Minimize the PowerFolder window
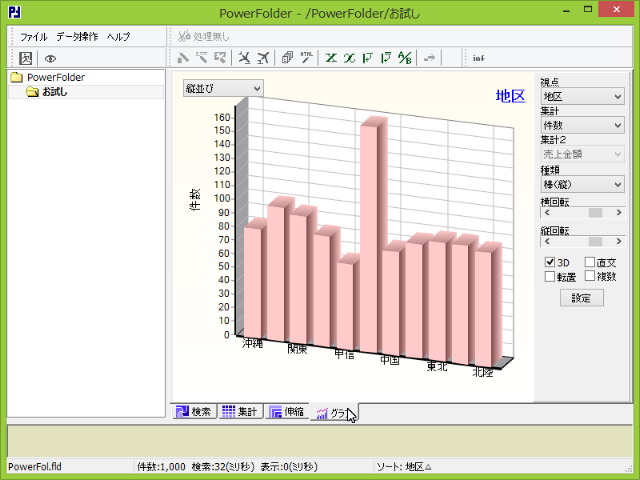This screenshot has width=640, height=480. 567,9
